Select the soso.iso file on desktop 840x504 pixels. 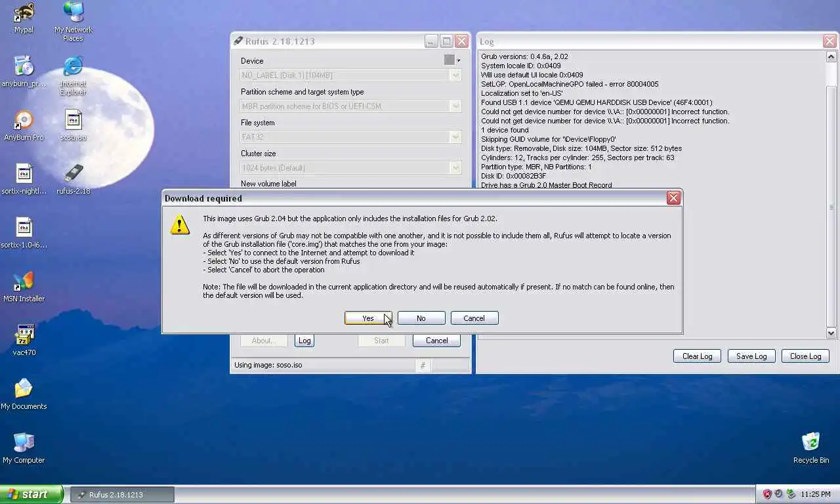[73, 125]
